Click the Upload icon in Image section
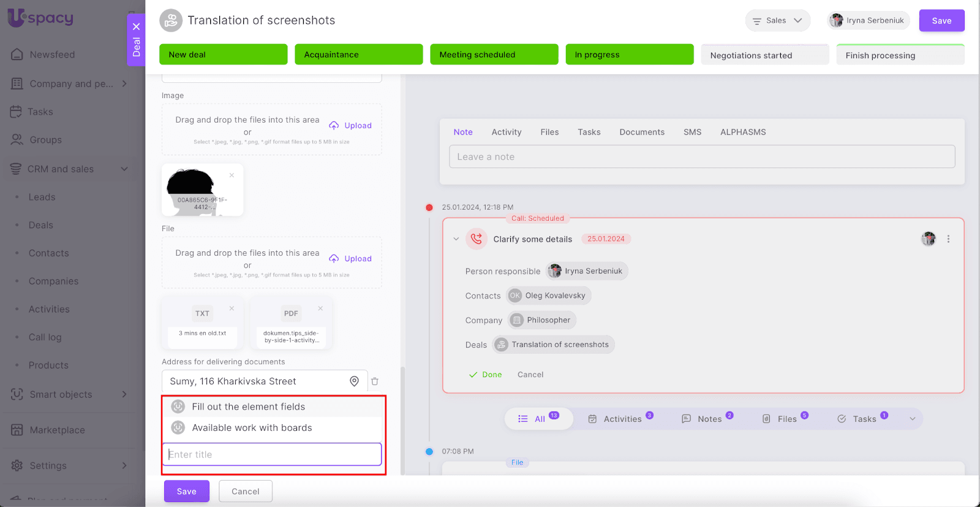980x507 pixels. (334, 126)
